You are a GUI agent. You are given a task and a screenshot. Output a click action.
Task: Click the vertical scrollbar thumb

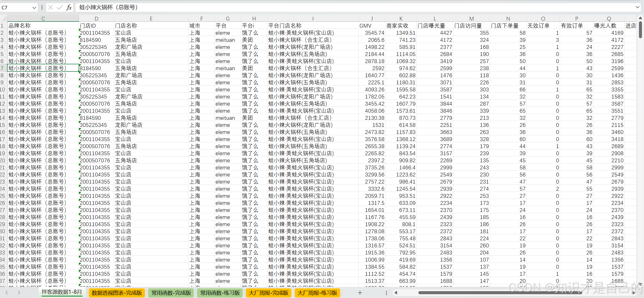point(640,30)
